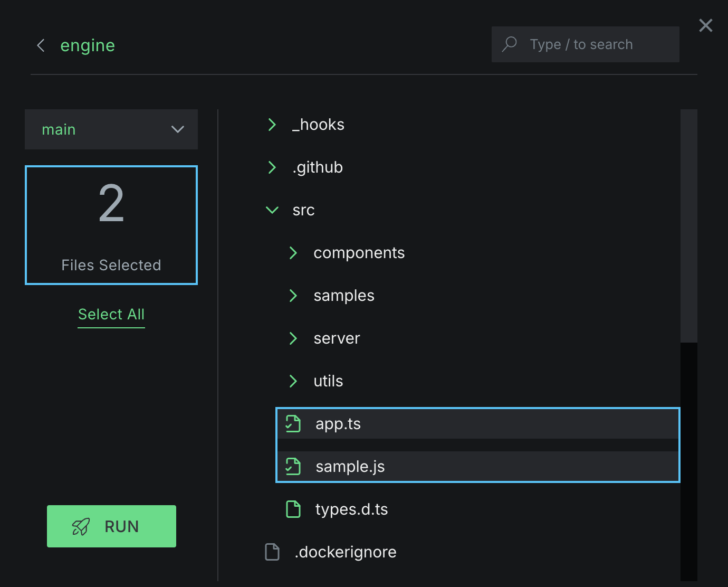Deselect the app.ts checked file icon

[x=293, y=424]
